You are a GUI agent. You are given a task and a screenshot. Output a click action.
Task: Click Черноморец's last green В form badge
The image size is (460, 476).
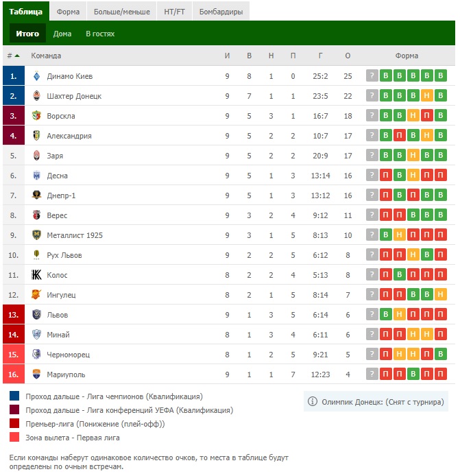441,354
